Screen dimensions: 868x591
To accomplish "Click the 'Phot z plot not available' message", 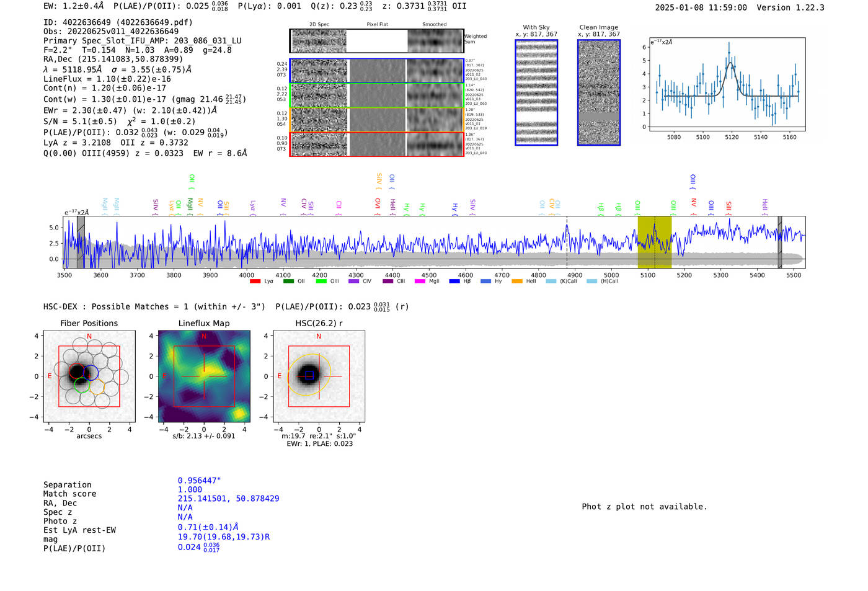I will [x=644, y=507].
